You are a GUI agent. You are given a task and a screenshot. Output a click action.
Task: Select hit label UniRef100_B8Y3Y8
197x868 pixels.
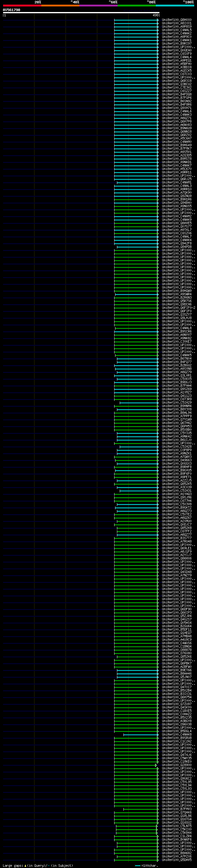coord(176,409)
